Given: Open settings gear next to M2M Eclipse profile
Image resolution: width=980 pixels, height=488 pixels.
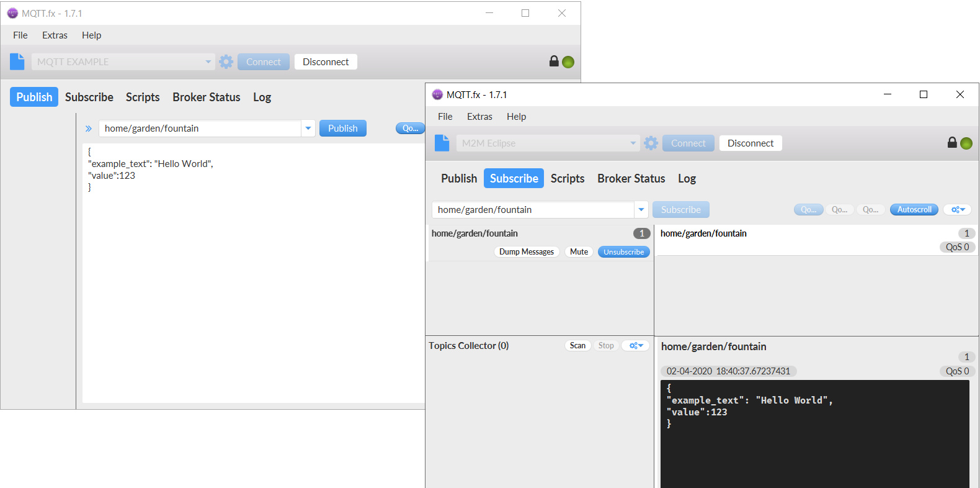Looking at the screenshot, I should click(651, 143).
